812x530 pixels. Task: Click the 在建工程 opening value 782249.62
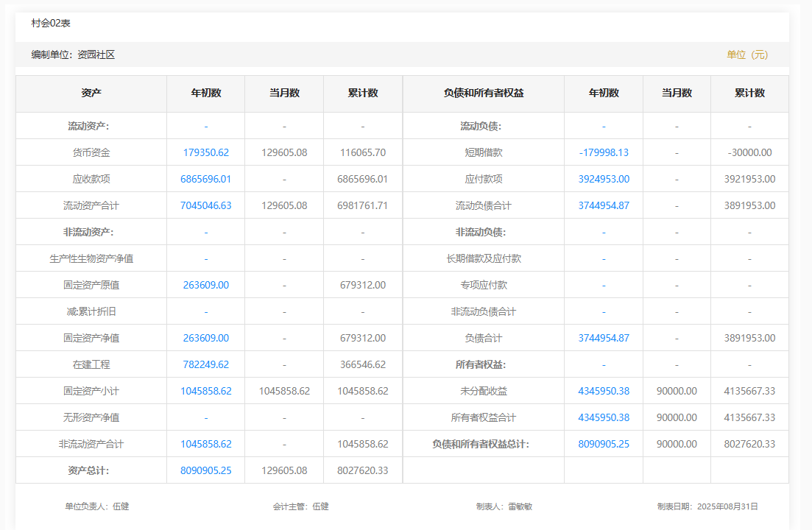pos(205,364)
